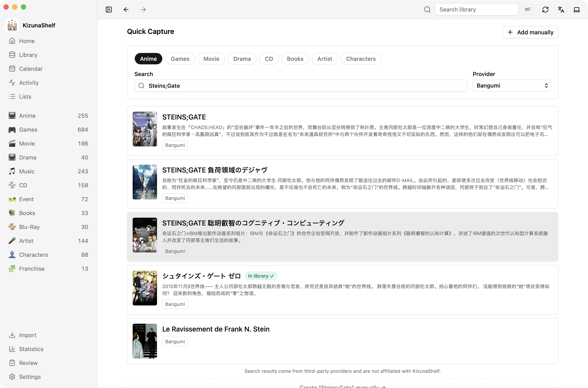Open the Franchise category in sidebar
588x388 pixels.
tap(48, 269)
